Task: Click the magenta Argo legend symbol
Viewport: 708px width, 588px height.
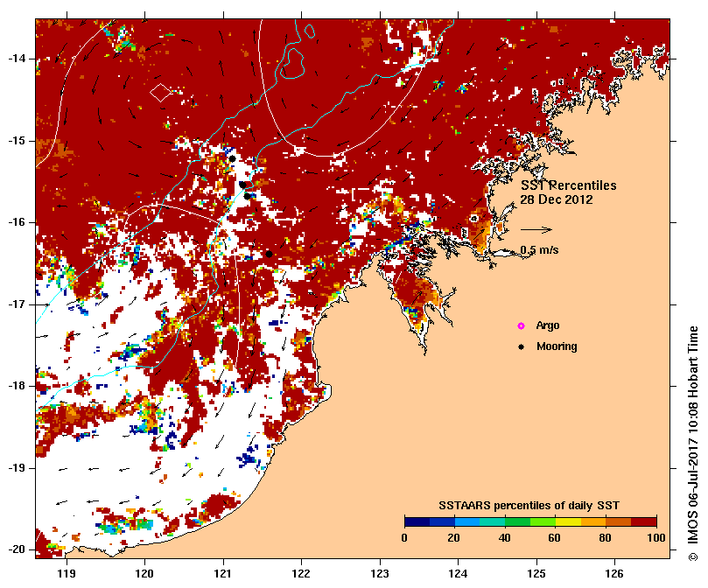Action: pos(521,325)
